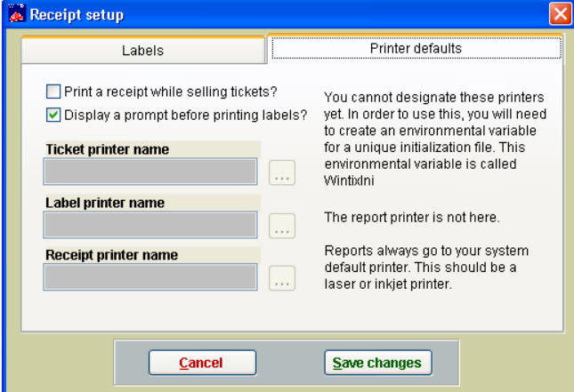Browse for the Ticket printer with ellipsis button
574x392 pixels.
point(282,172)
